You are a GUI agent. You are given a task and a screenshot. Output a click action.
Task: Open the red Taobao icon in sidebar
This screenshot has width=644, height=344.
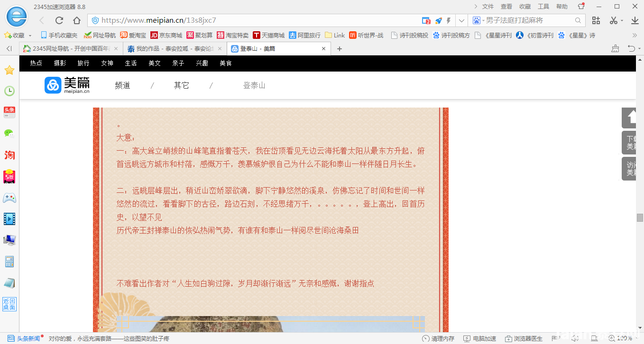[9, 155]
